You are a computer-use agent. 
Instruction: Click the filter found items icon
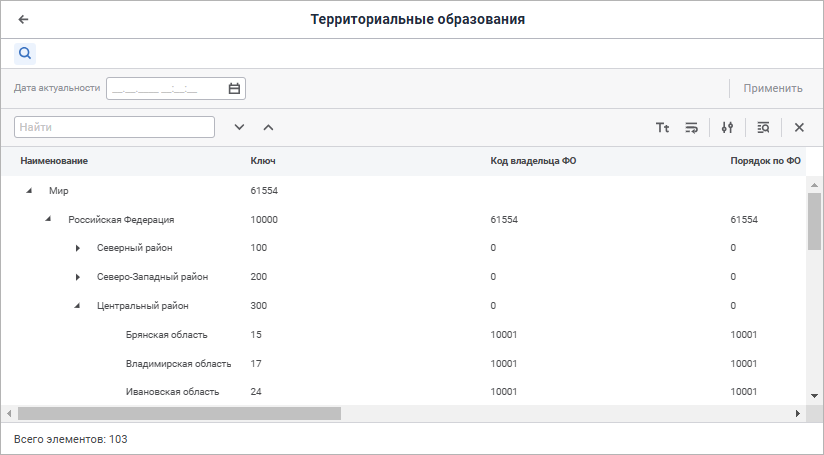[x=763, y=127]
